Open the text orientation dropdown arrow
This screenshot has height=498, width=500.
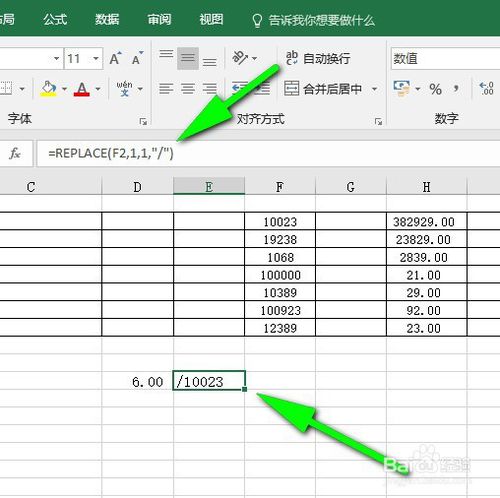pos(255,59)
